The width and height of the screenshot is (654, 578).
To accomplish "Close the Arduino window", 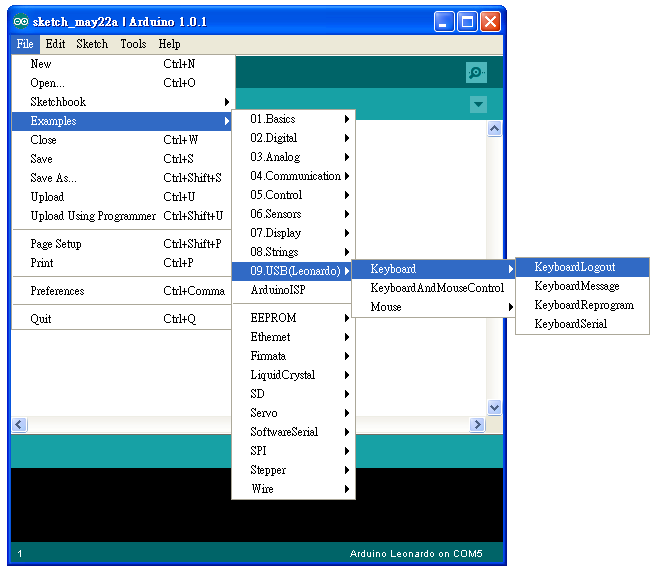I will pyautogui.click(x=490, y=21).
